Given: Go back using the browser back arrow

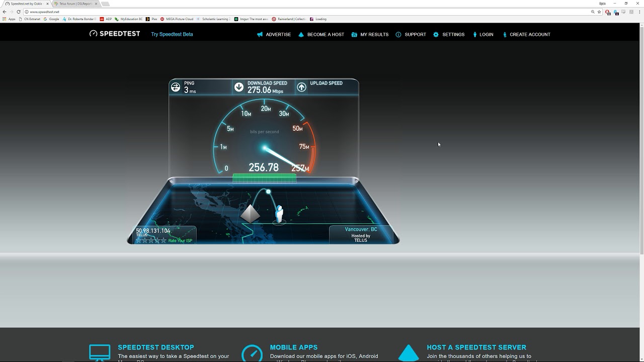Looking at the screenshot, I should [x=5, y=12].
